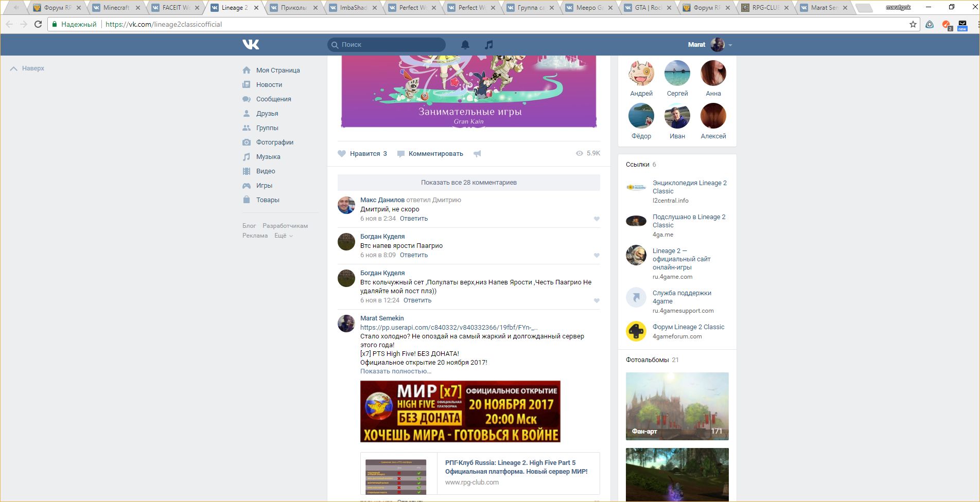Open friend Андрей's avatar
The width and height of the screenshot is (980, 502).
(641, 73)
